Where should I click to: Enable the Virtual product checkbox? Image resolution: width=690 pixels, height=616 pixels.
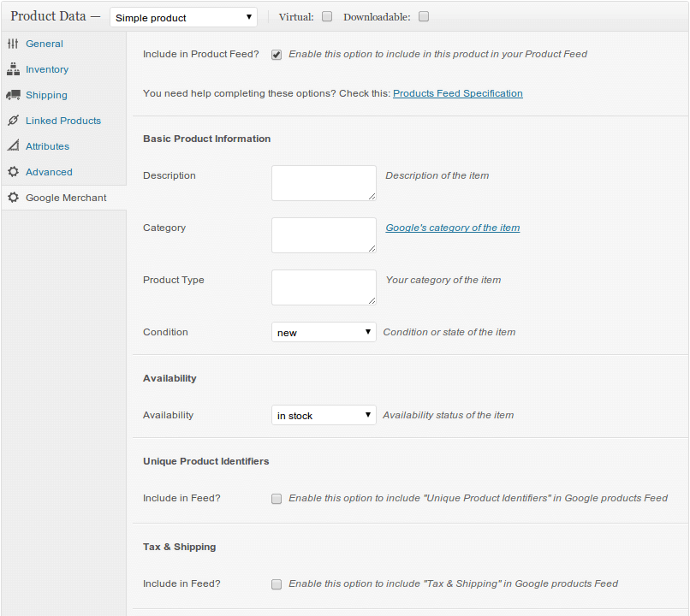pyautogui.click(x=327, y=16)
